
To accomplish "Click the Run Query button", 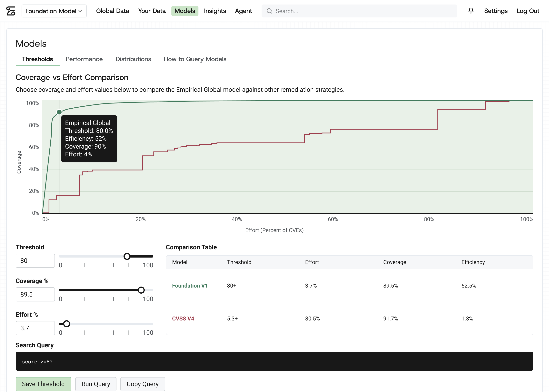I will 96,384.
